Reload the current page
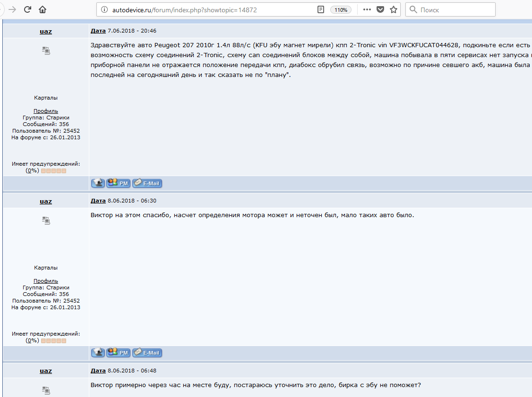532x397 pixels. [x=27, y=9]
